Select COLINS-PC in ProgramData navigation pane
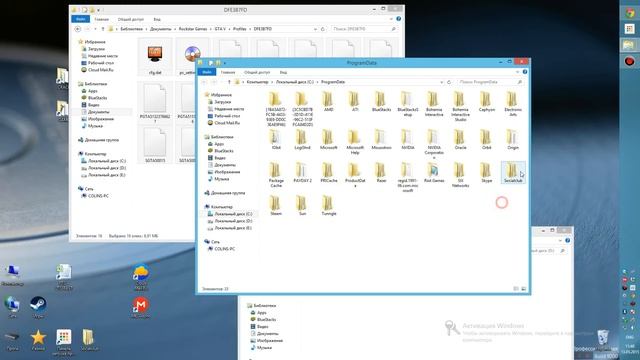This screenshot has width=640, height=360. (224, 249)
